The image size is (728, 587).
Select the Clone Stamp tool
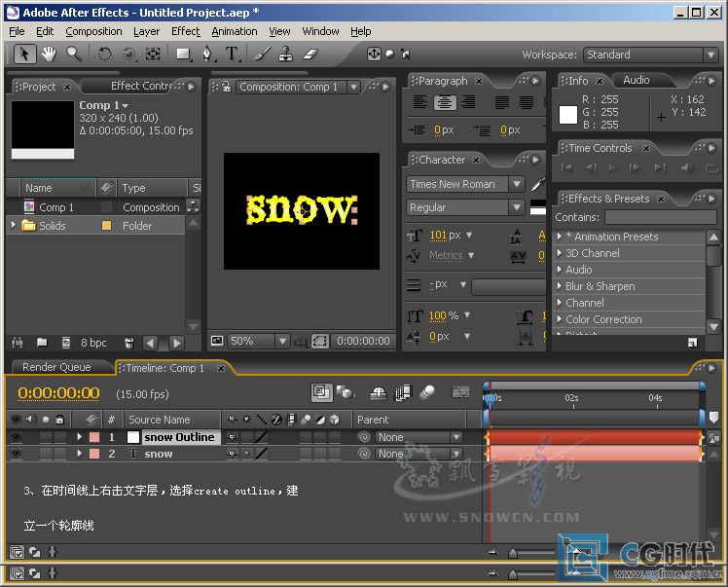pyautogui.click(x=285, y=55)
